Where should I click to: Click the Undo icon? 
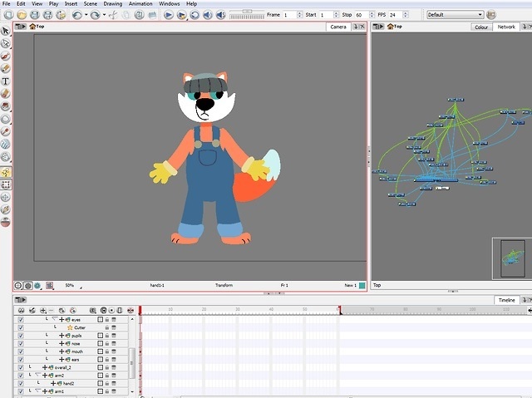click(77, 15)
